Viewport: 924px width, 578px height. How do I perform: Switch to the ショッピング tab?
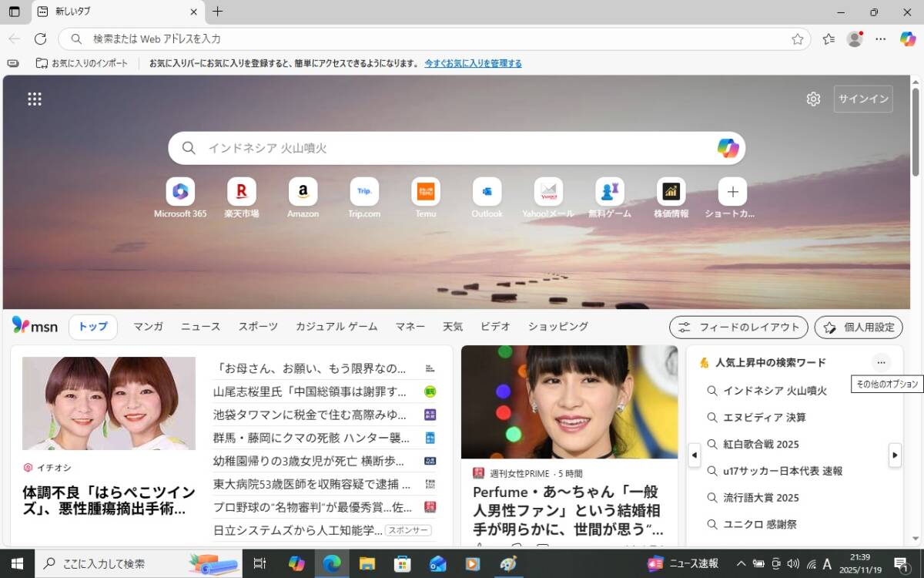coord(558,327)
